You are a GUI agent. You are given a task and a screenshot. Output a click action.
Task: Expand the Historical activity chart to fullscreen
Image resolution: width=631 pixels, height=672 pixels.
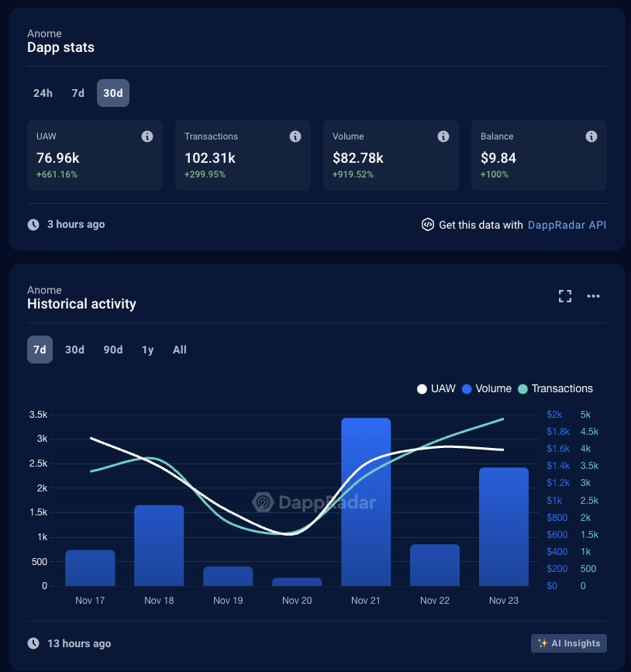[x=564, y=296]
